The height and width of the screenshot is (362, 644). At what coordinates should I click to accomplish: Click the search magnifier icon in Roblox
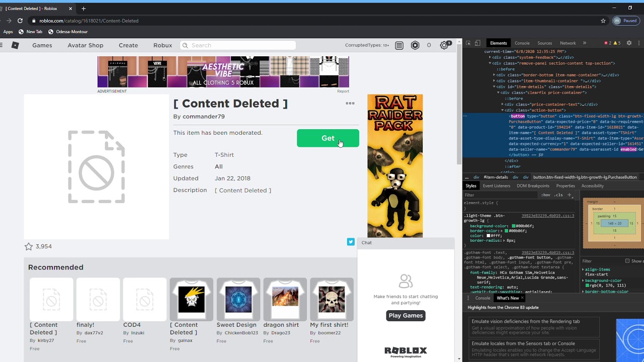click(x=185, y=45)
